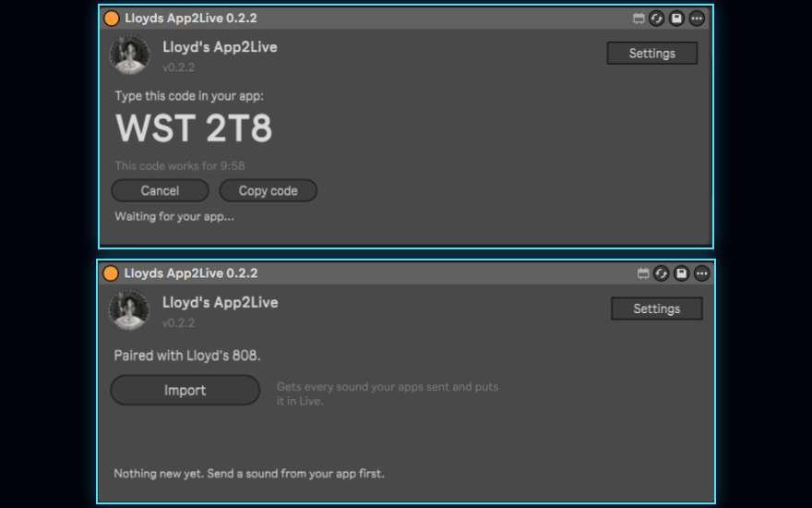The height and width of the screenshot is (508, 812).
Task: Click bottom device show/hide parameters icon
Action: pyautogui.click(x=643, y=273)
